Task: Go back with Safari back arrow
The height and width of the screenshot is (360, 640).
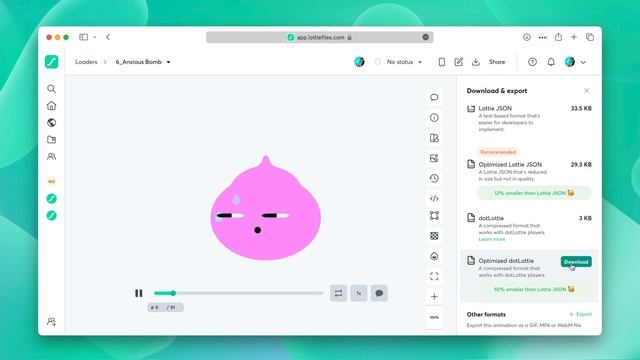Action: click(x=108, y=37)
